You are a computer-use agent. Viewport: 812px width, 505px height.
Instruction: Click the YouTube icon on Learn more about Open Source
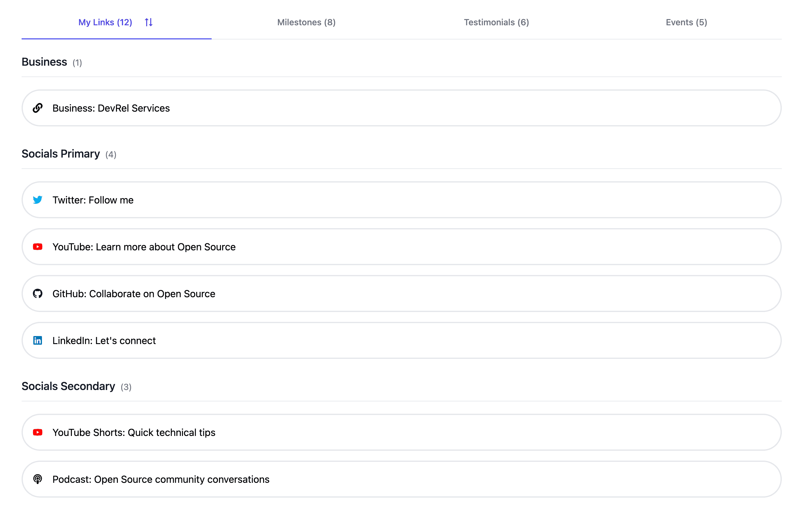pos(38,247)
